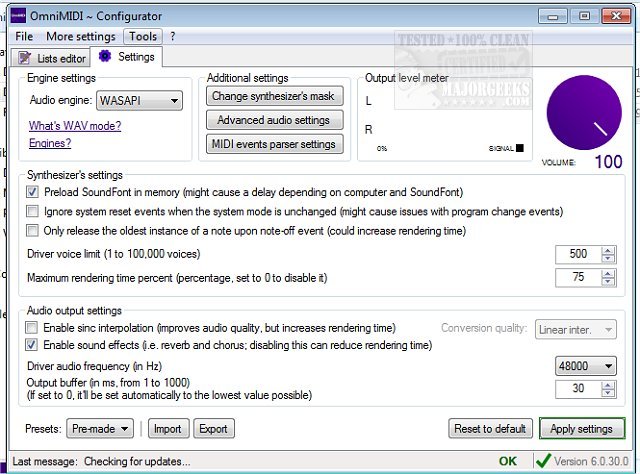Decrease Driver voice limit with down arrow
640x474 pixels.
(608, 258)
